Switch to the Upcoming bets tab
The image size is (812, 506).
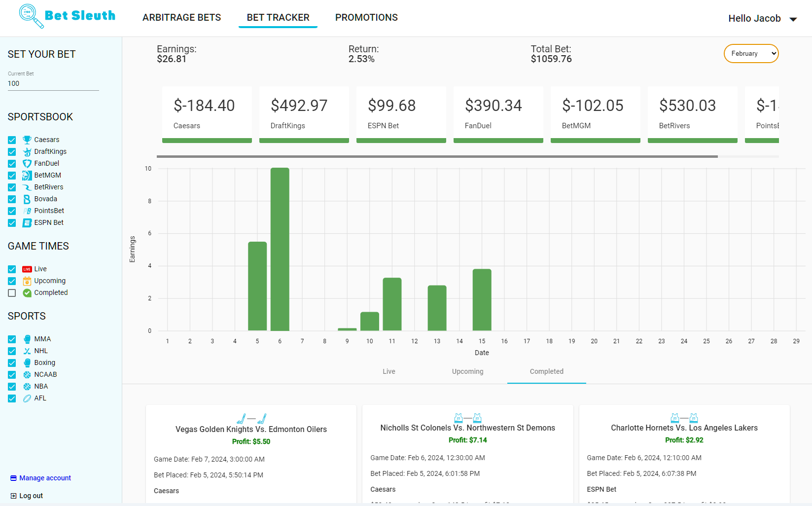click(x=468, y=371)
